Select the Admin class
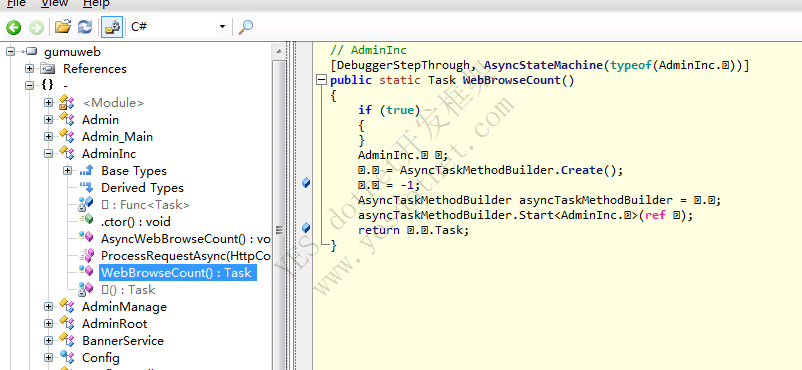802x370 pixels. [100, 120]
